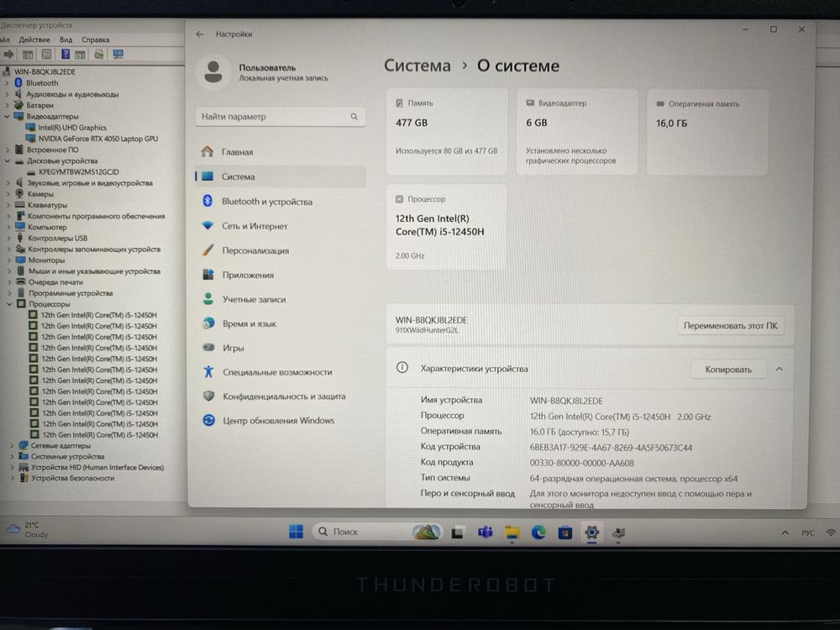The height and width of the screenshot is (630, 840).
Task: Open Microsoft Store icon on taskbar
Action: 565,533
